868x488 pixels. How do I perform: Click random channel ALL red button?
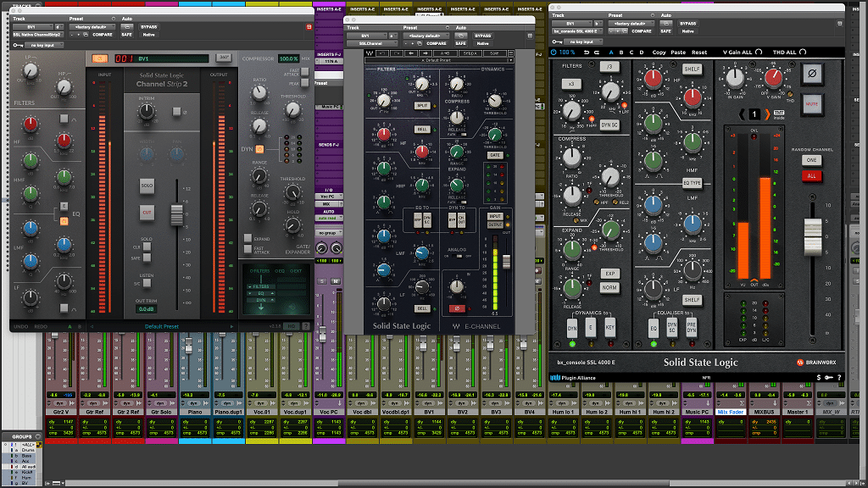coord(811,176)
